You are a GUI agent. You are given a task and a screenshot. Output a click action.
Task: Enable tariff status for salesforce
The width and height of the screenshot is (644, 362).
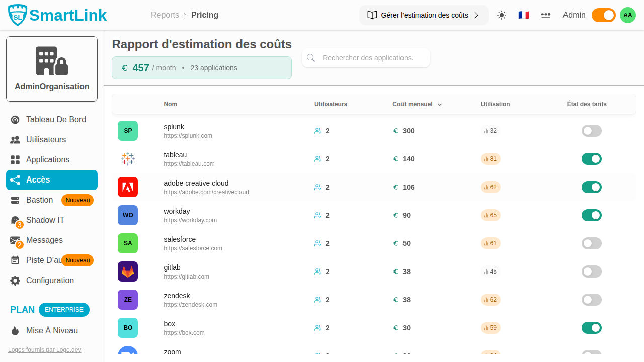pyautogui.click(x=591, y=243)
